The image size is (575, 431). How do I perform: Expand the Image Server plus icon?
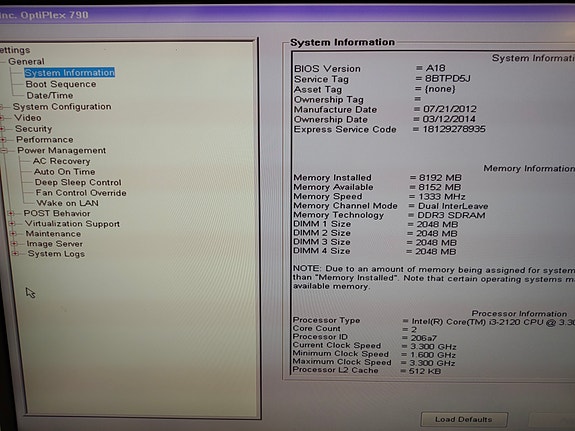(14, 244)
